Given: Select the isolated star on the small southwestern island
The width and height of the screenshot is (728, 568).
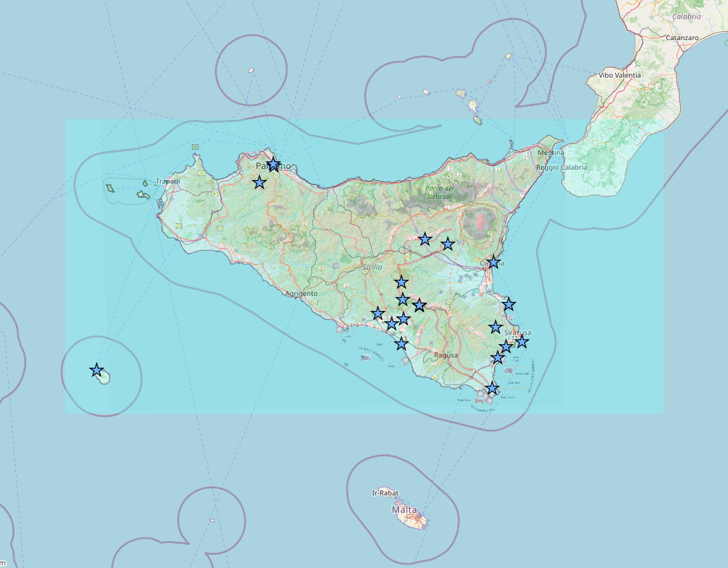Looking at the screenshot, I should click(97, 370).
